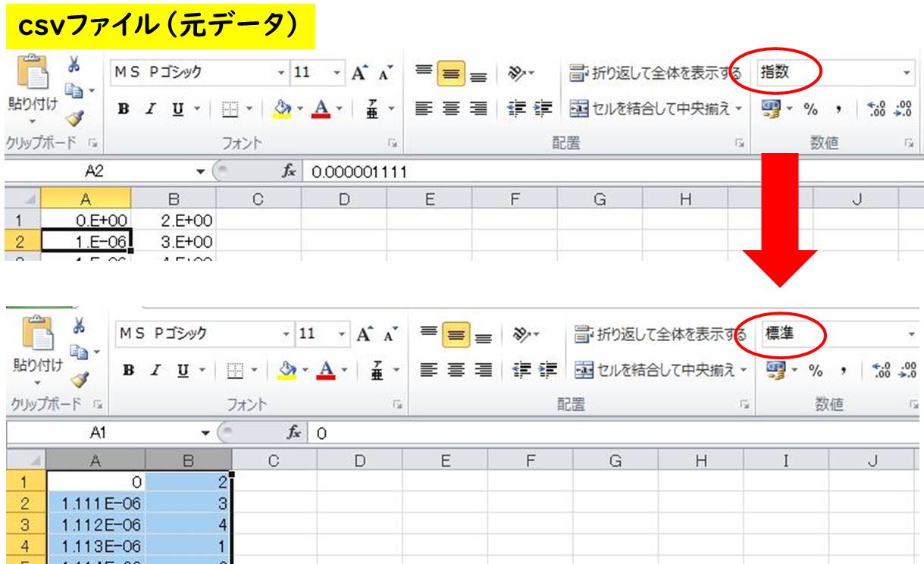This screenshot has width=924, height=564.
Task: Open the 指数 number format dropdown
Action: (x=907, y=74)
